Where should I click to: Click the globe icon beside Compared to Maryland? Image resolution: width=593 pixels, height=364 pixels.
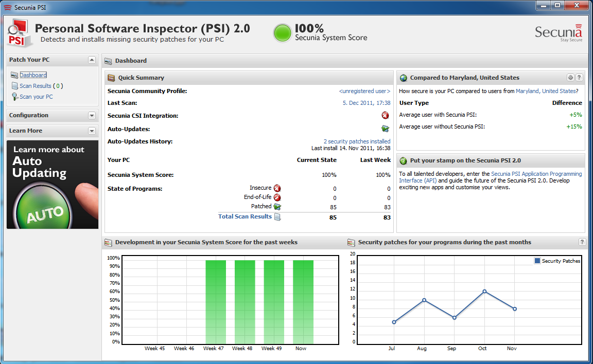404,78
